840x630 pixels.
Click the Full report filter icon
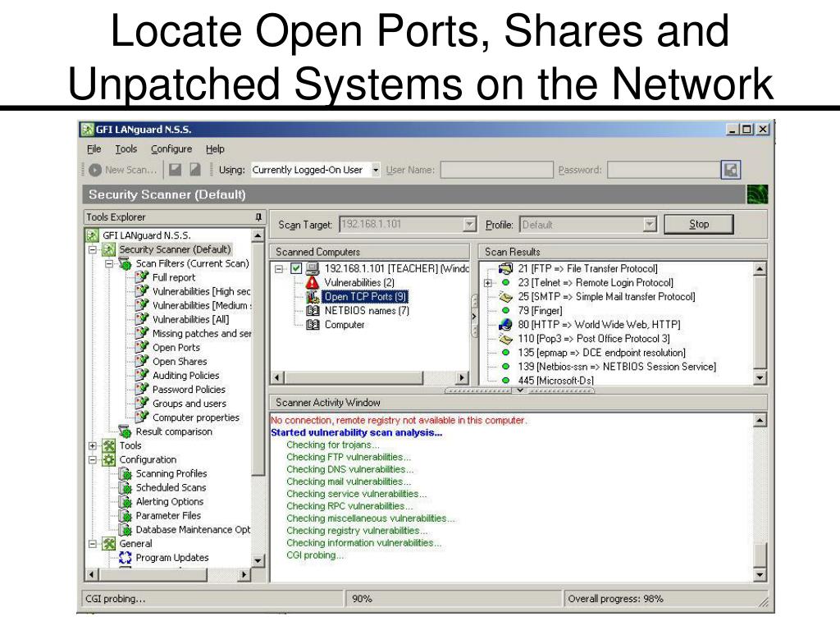coord(142,277)
